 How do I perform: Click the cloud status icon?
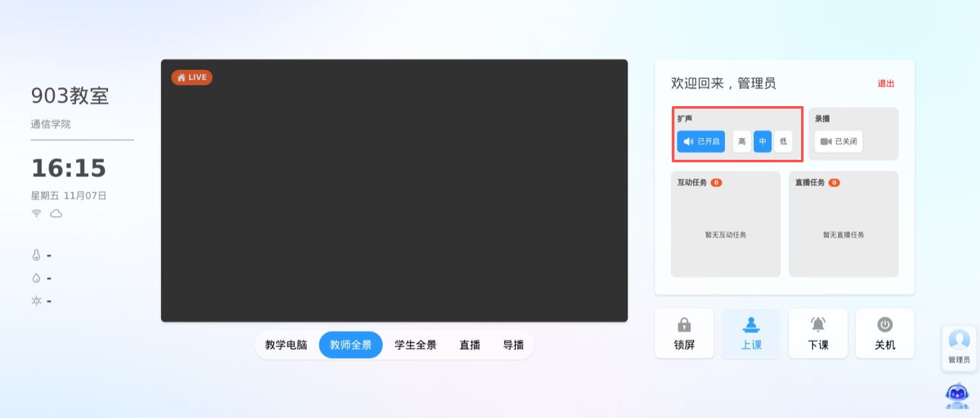[x=56, y=213]
